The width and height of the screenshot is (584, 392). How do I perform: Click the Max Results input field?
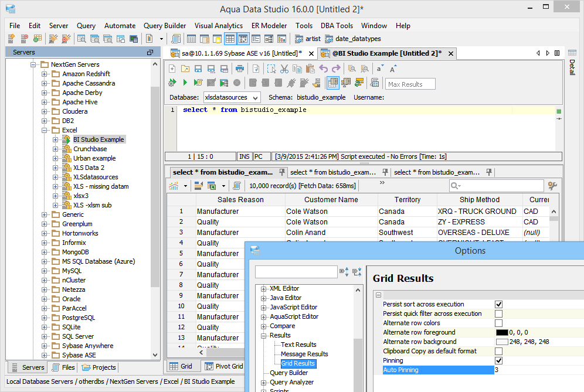[410, 84]
